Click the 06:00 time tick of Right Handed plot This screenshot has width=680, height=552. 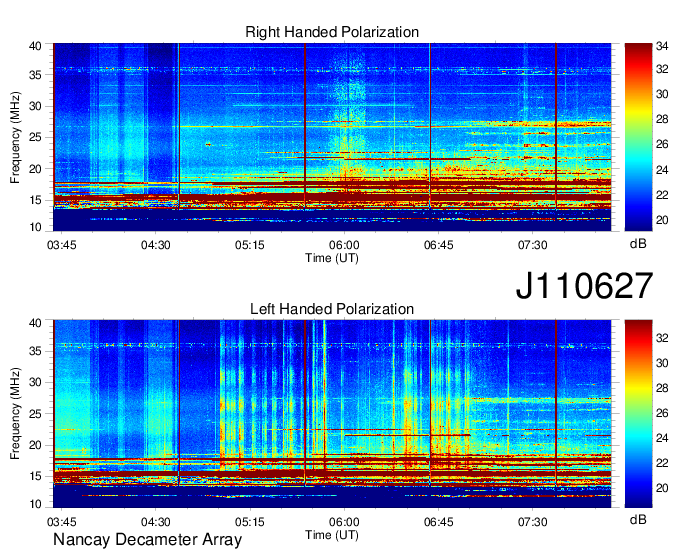click(344, 245)
